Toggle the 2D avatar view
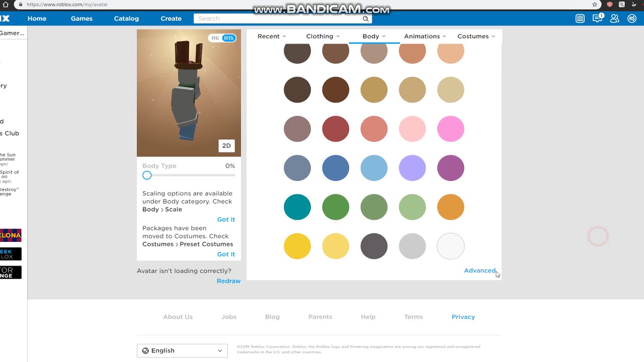Viewport: 644px width, 362px height. coord(226,146)
